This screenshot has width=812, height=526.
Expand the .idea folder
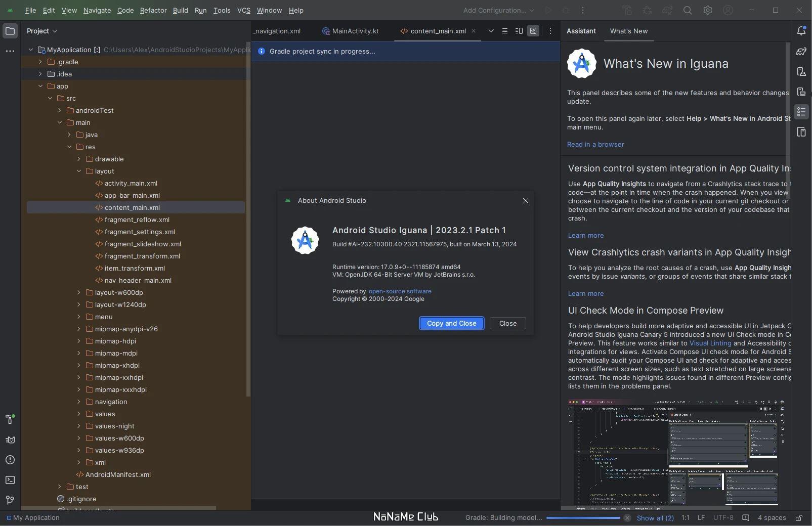coord(40,74)
